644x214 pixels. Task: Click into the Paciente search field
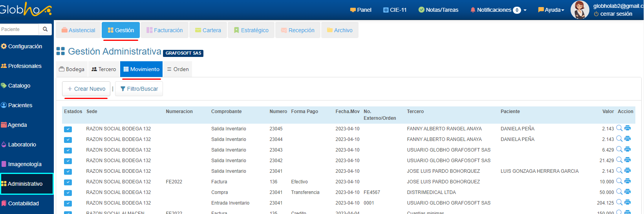[19, 29]
